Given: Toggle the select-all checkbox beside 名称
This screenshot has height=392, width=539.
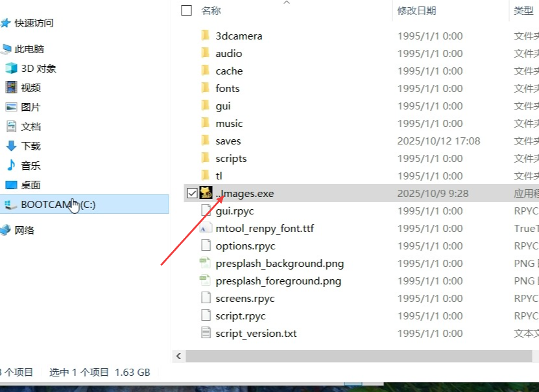Looking at the screenshot, I should [x=187, y=10].
